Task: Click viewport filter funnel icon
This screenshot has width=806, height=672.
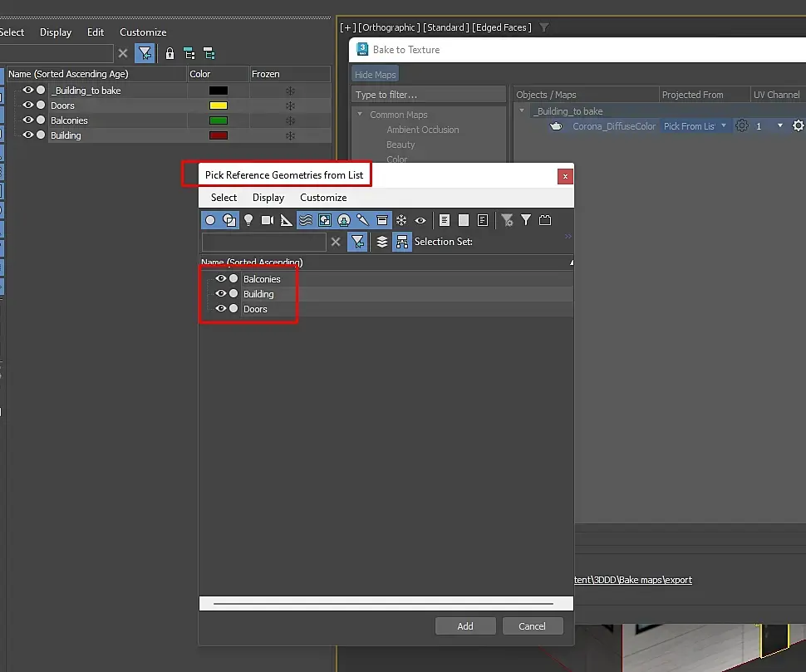Action: 544,27
